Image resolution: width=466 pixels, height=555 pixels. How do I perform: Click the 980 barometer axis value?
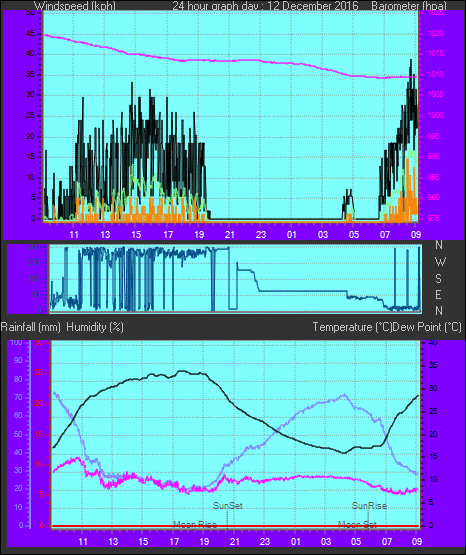pyautogui.click(x=434, y=198)
